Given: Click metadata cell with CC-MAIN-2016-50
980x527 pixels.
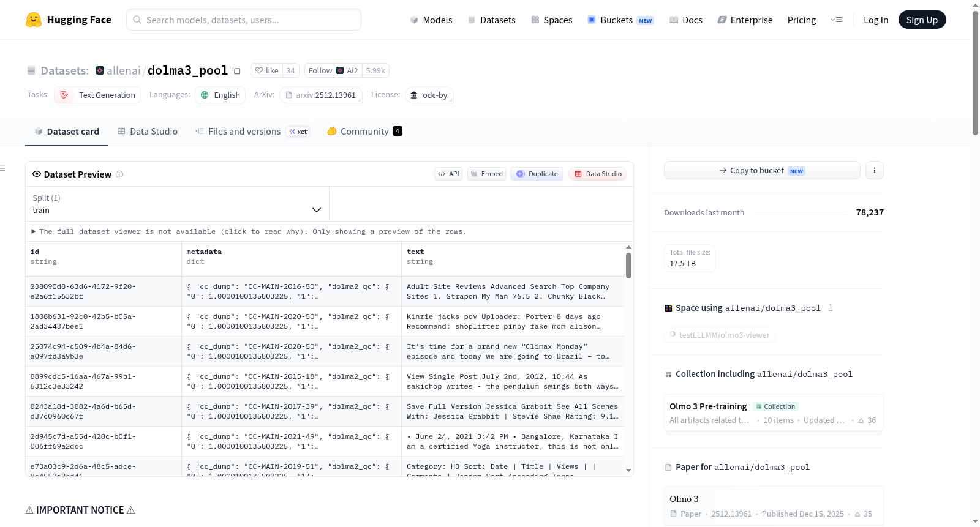Looking at the screenshot, I should (x=292, y=291).
